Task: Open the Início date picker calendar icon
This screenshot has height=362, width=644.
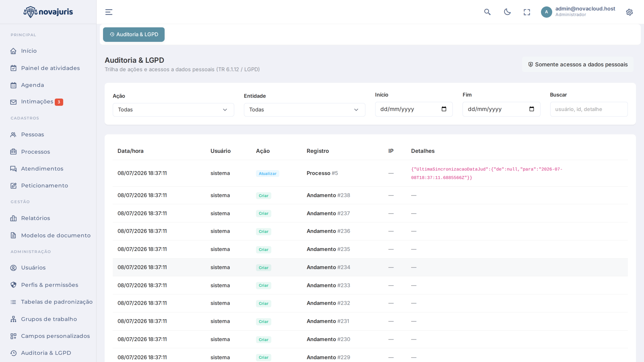Action: (444, 109)
